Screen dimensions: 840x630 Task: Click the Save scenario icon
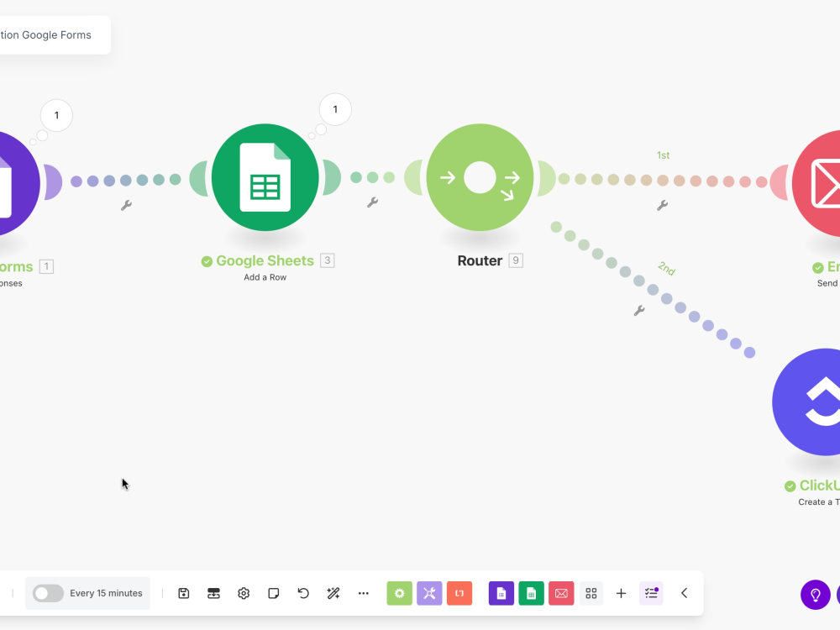click(184, 593)
